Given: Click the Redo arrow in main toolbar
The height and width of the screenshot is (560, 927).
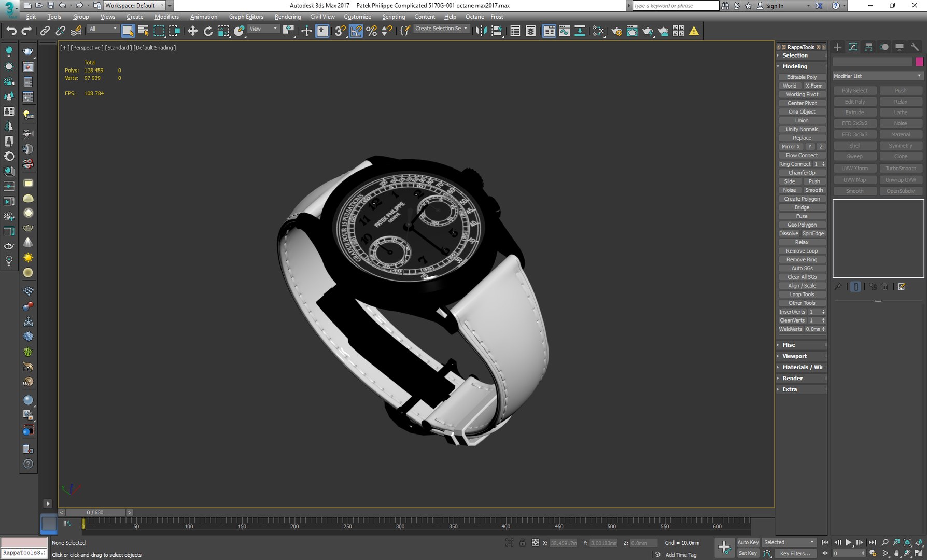Looking at the screenshot, I should (x=26, y=31).
